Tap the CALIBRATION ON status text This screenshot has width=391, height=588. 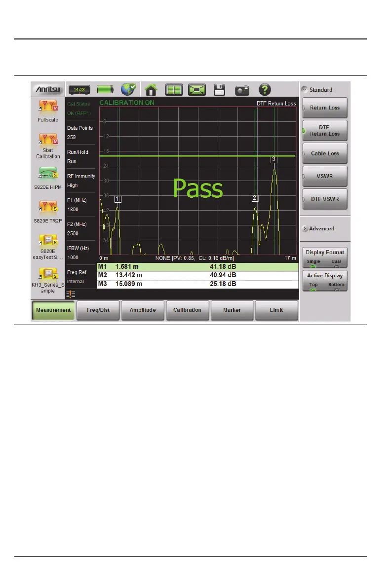[x=127, y=103]
